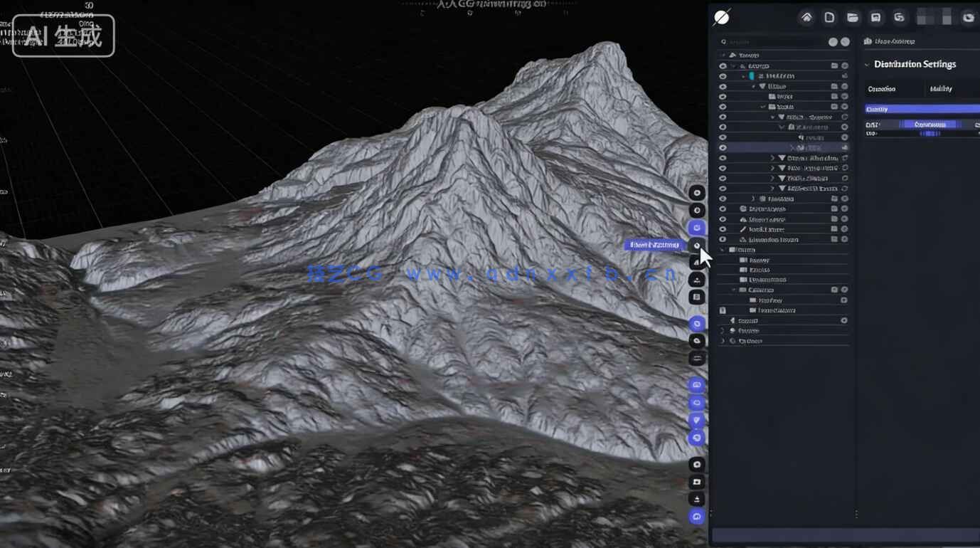
Task: Select the right tab under Distribution Settings
Action: (x=941, y=89)
